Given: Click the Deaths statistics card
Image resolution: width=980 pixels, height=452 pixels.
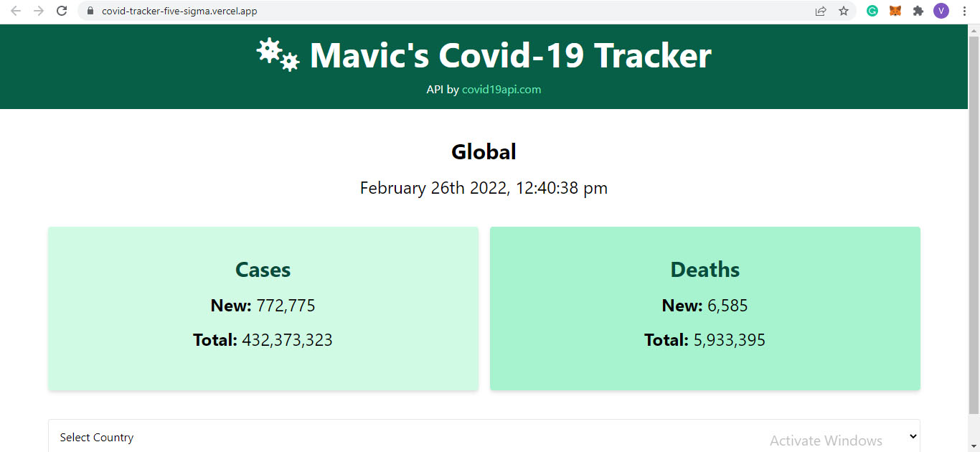Looking at the screenshot, I should pyautogui.click(x=705, y=309).
